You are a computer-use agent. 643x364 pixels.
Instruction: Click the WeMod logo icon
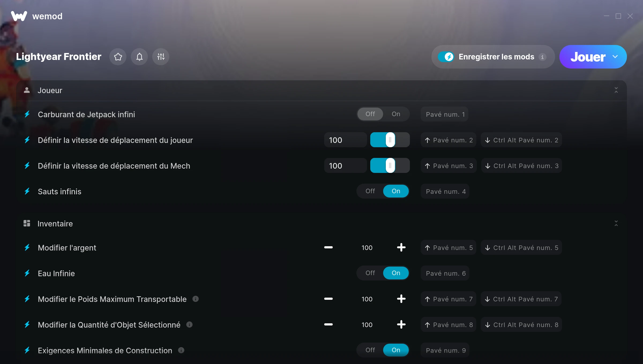19,16
